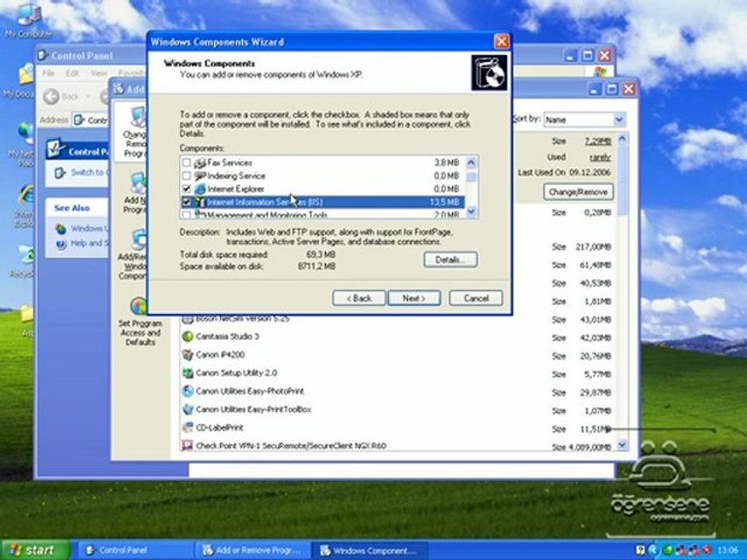
Task: Click the Canon iP4200 icon
Action: 188,355
